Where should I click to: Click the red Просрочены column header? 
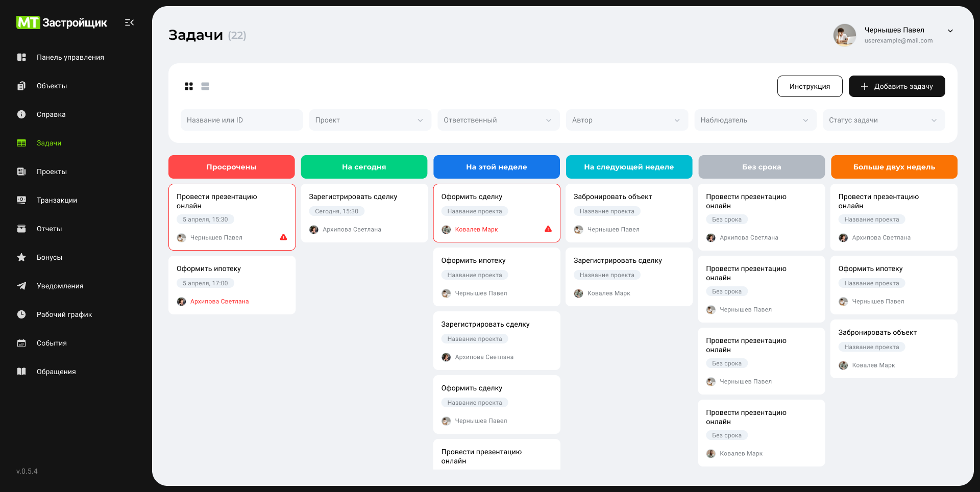[x=231, y=167]
